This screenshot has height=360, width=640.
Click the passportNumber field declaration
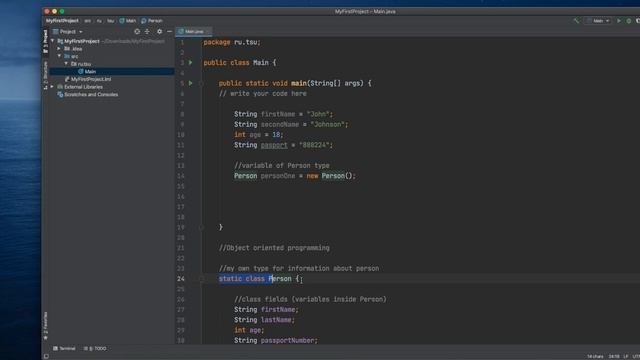tap(276, 340)
